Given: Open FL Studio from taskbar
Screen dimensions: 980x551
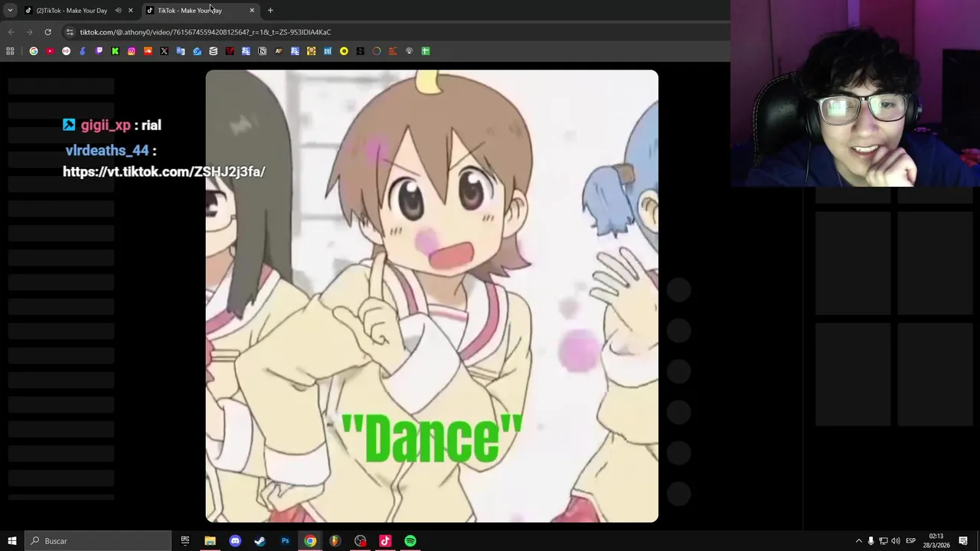Looking at the screenshot, I should 335,541.
